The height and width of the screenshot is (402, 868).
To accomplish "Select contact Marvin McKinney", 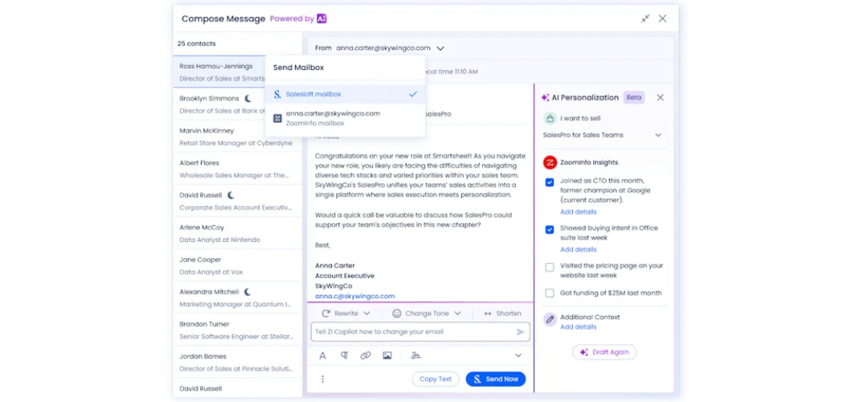I will click(x=237, y=136).
